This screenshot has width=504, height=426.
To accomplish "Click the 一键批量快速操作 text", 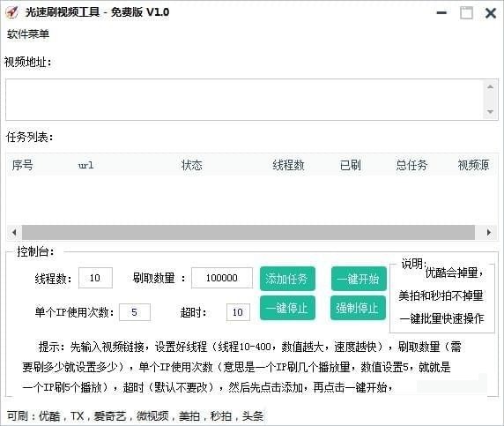I will click(441, 319).
